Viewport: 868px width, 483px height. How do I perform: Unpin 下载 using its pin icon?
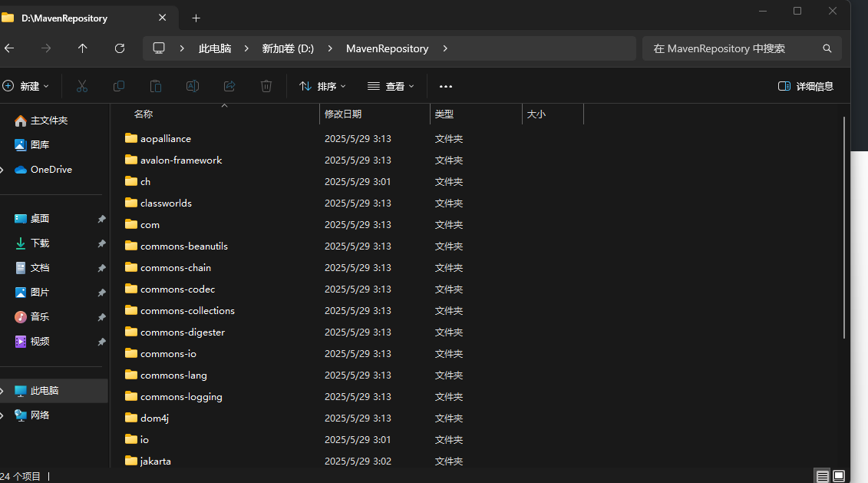coord(102,243)
